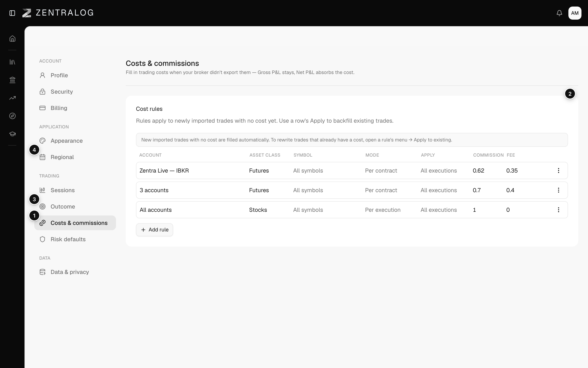Click the 0.62 commission value

(x=478, y=171)
